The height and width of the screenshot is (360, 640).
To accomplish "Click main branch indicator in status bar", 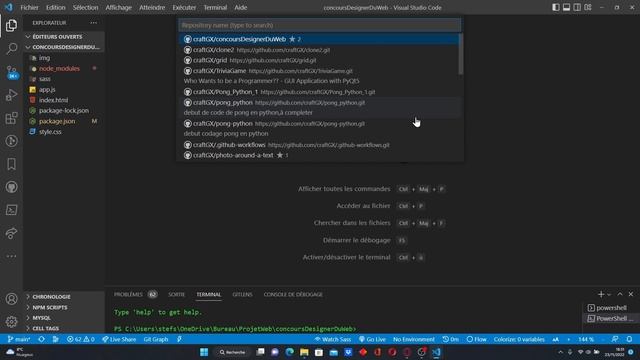I will pos(19,339).
